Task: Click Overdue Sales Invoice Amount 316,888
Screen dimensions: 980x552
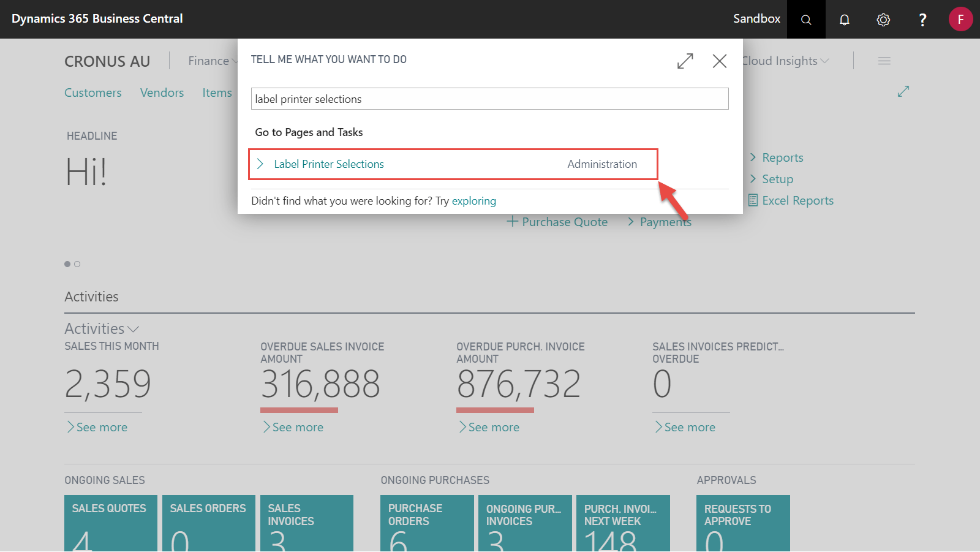Action: point(320,384)
